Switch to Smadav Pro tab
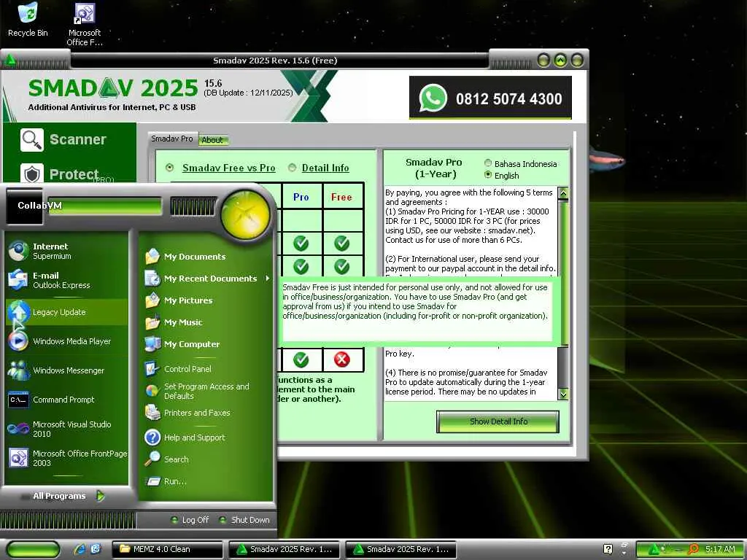Image resolution: width=747 pixels, height=560 pixels. (172, 139)
